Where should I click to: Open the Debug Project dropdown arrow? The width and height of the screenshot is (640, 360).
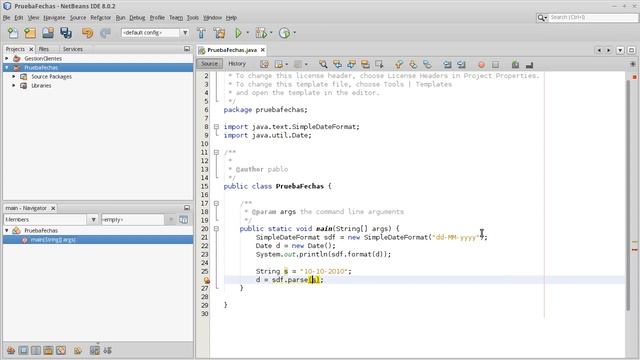click(271, 33)
